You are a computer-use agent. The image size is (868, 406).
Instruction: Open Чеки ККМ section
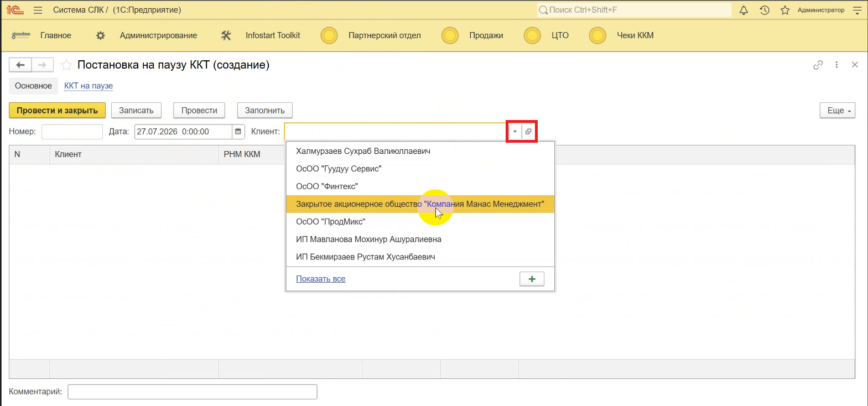tap(635, 35)
